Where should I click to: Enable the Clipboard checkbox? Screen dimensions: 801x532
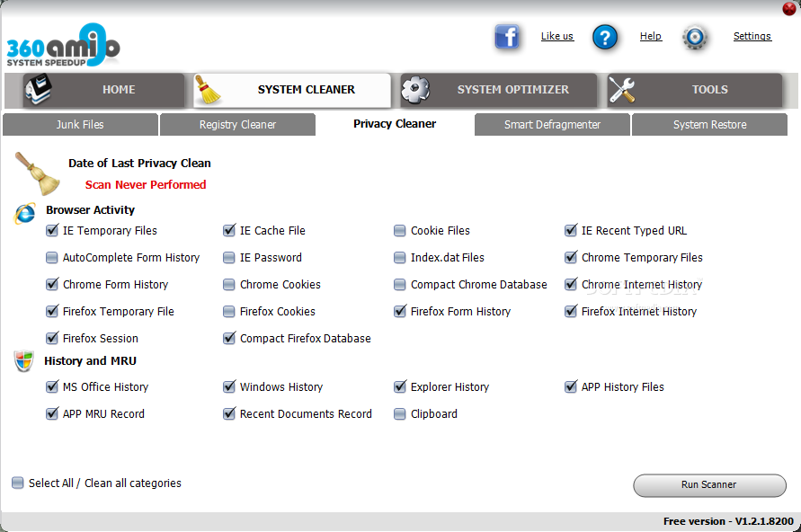point(400,414)
